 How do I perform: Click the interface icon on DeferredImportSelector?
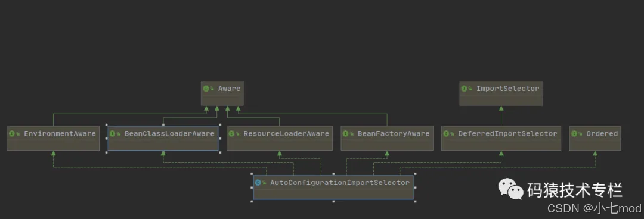[447, 134]
